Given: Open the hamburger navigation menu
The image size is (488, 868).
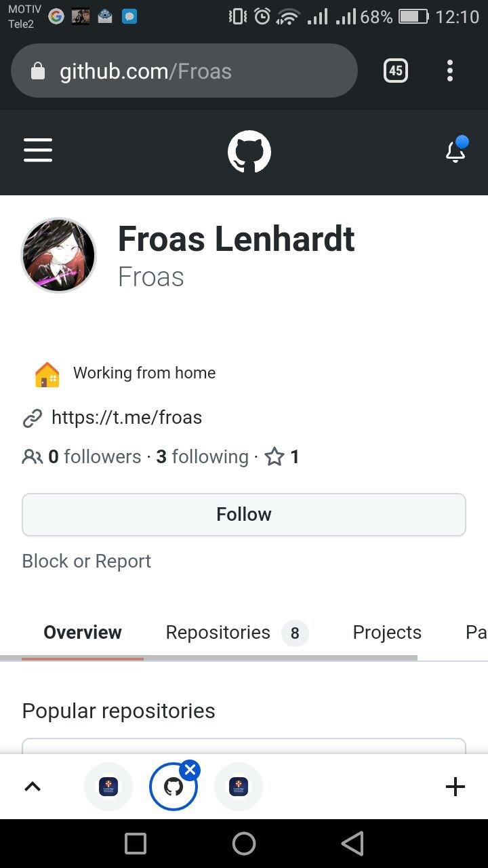Looking at the screenshot, I should (38, 151).
